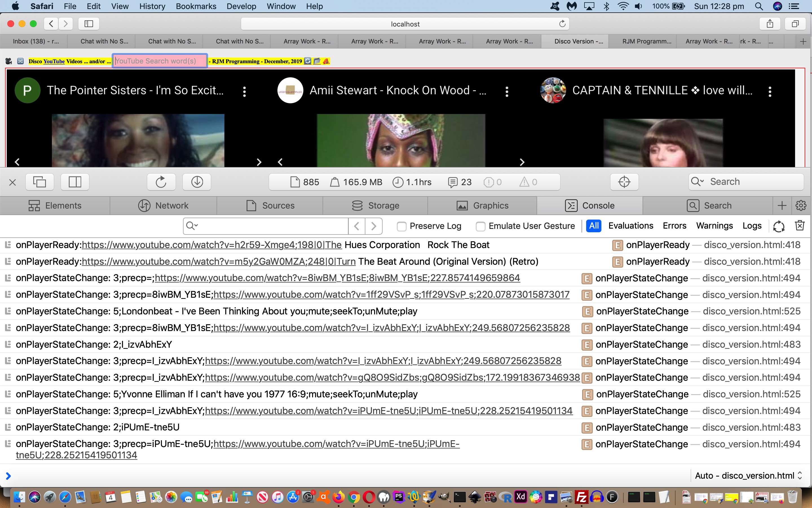Open Safari share menu
812x508 pixels.
tap(770, 24)
